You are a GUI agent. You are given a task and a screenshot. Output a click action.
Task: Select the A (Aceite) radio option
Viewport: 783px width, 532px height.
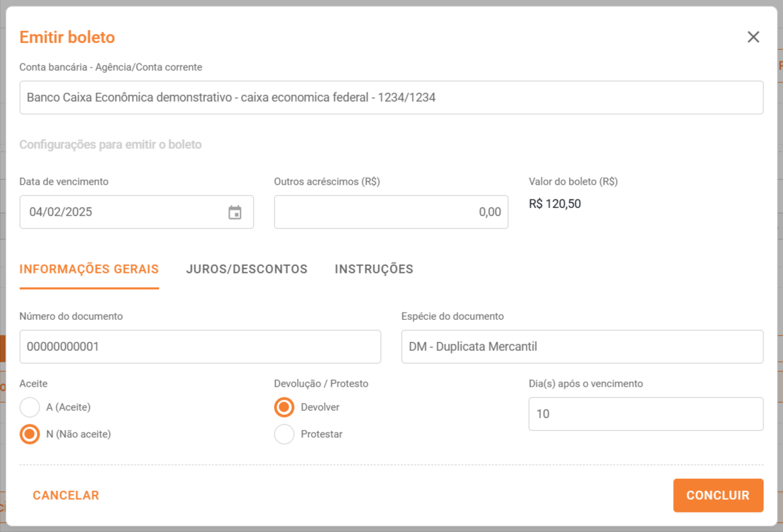30,407
